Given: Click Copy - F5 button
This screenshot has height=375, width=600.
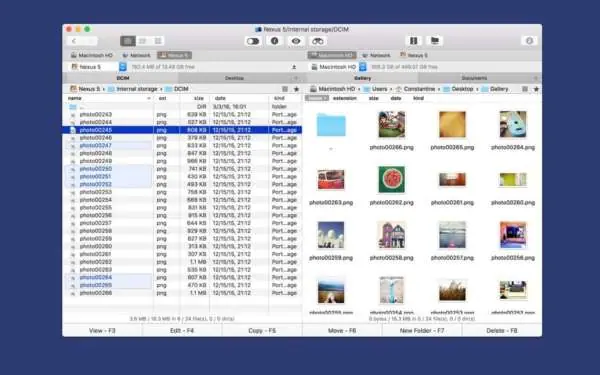Looking at the screenshot, I should (x=262, y=331).
